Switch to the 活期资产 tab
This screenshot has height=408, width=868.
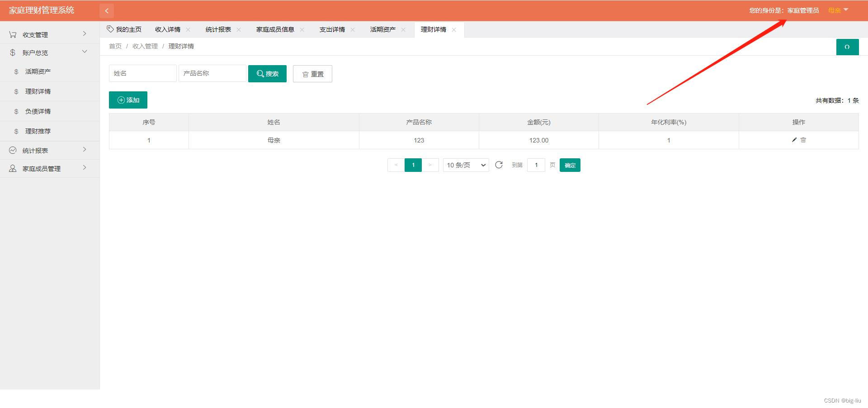[x=383, y=29]
